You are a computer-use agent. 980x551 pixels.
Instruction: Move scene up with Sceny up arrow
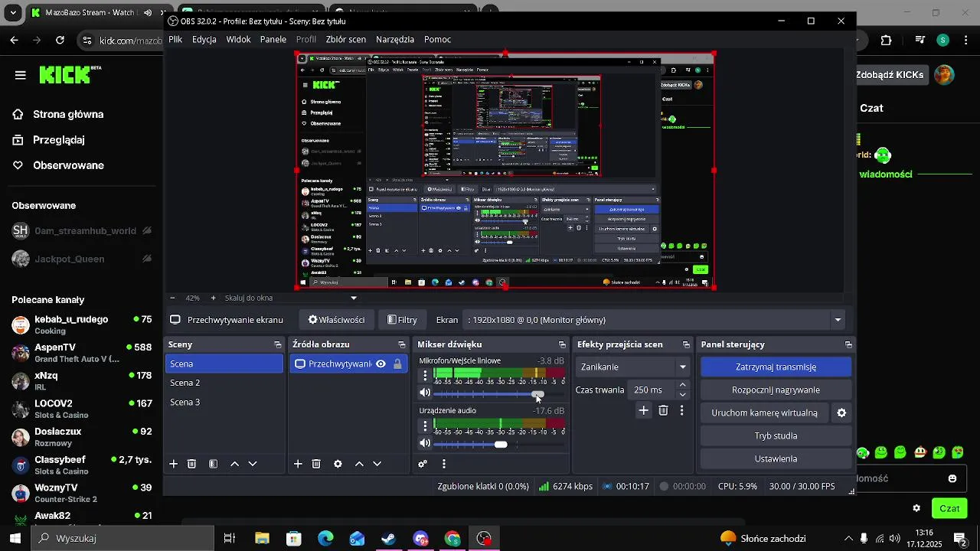pos(235,464)
